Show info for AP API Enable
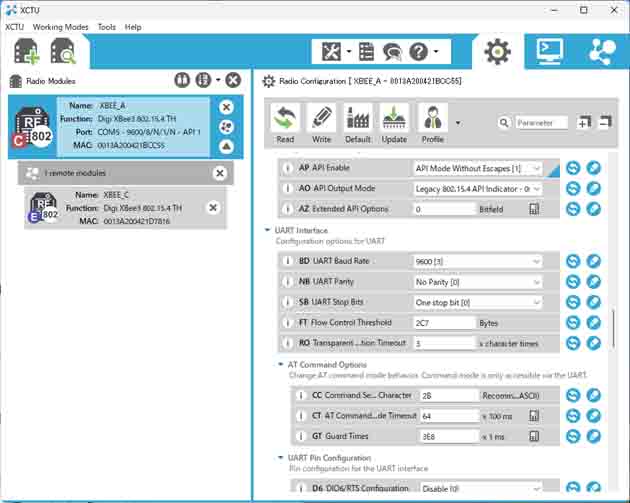Screen dimensions: 630x503 tap(287, 168)
